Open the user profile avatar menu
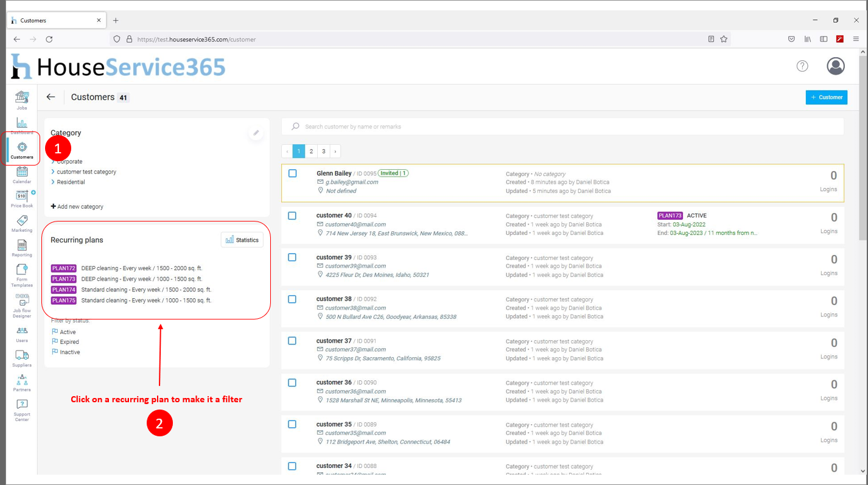 point(836,66)
